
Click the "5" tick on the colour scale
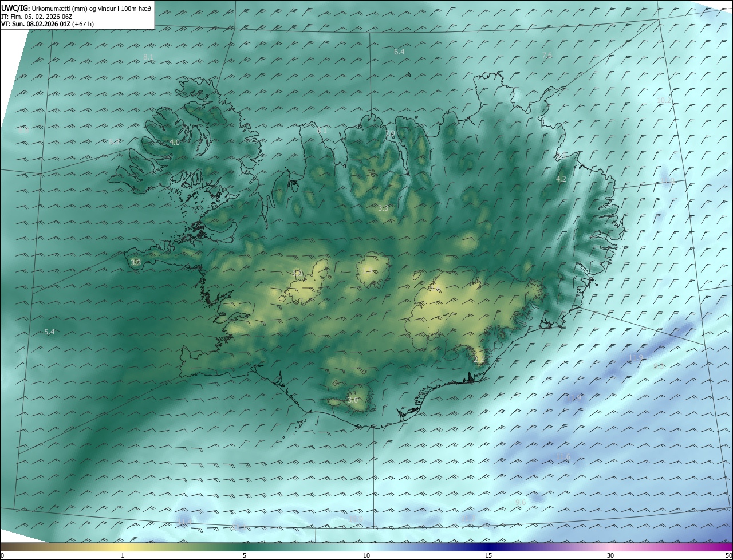pos(245,555)
